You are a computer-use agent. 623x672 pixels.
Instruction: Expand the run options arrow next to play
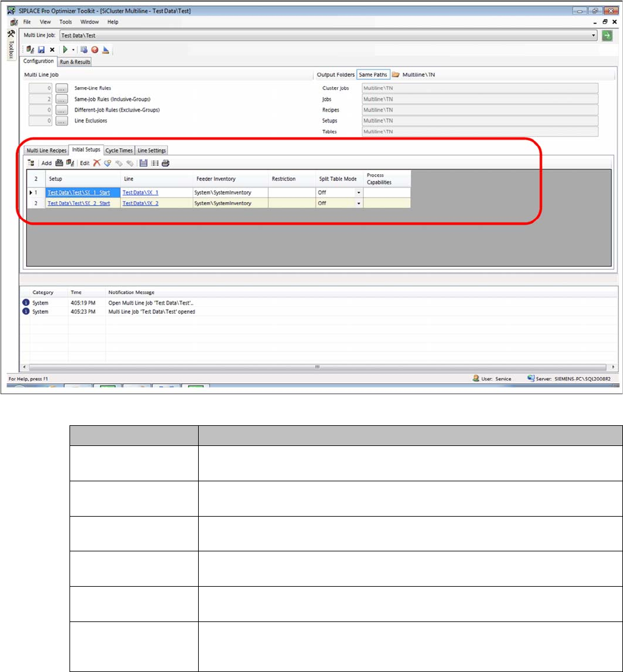click(x=73, y=50)
